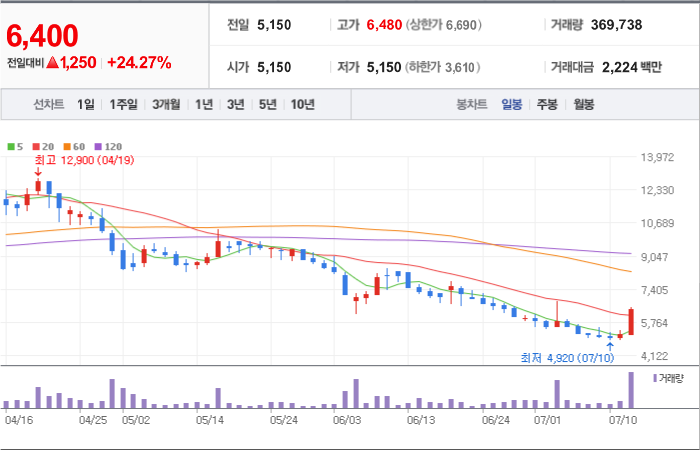Select the 1일 line chart period
Viewport: 700px width, 450px height.
coord(86,105)
